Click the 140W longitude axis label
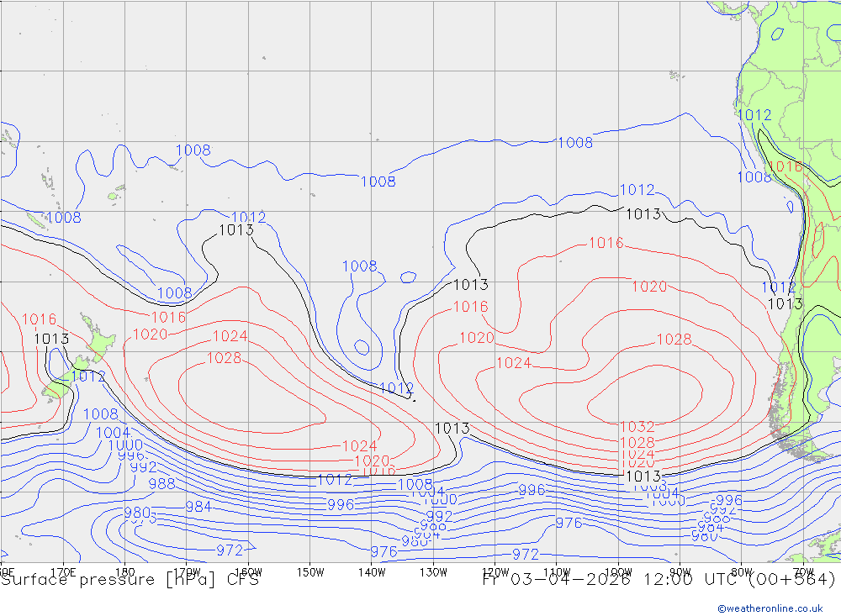 pos(372,572)
